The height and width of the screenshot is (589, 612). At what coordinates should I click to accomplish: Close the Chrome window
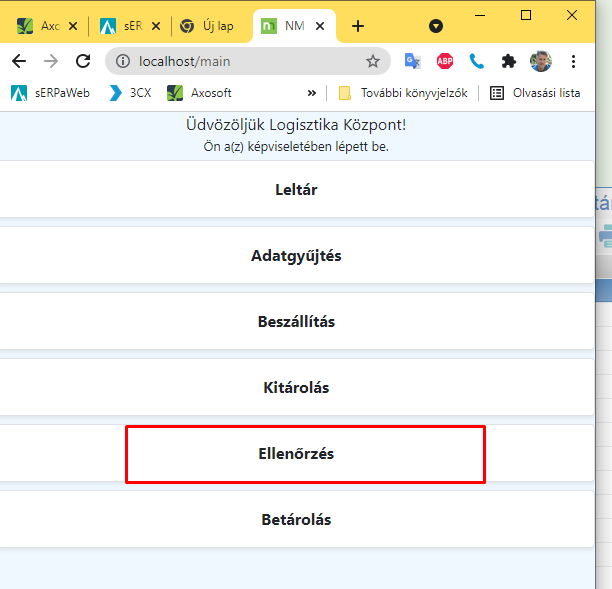(x=572, y=16)
